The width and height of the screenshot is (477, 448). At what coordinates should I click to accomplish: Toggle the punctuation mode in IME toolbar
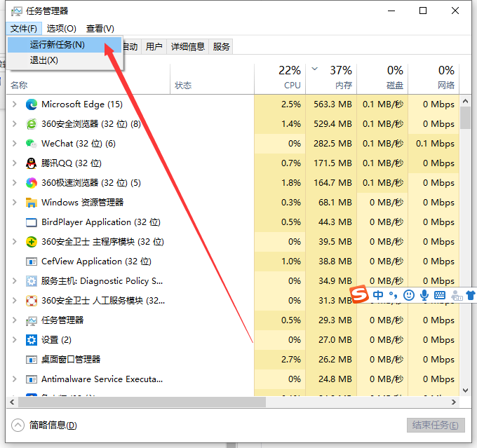[x=393, y=295]
